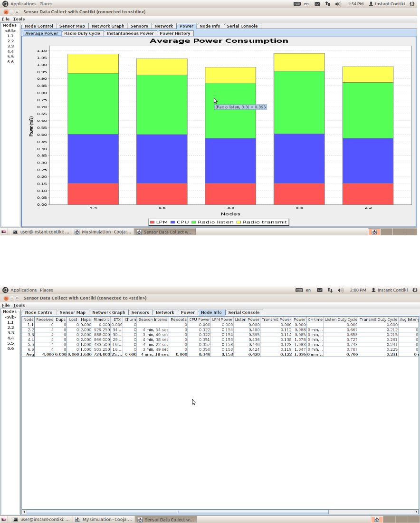
Task: Switch to Instantaneous Power sub-tab
Action: [x=130, y=33]
